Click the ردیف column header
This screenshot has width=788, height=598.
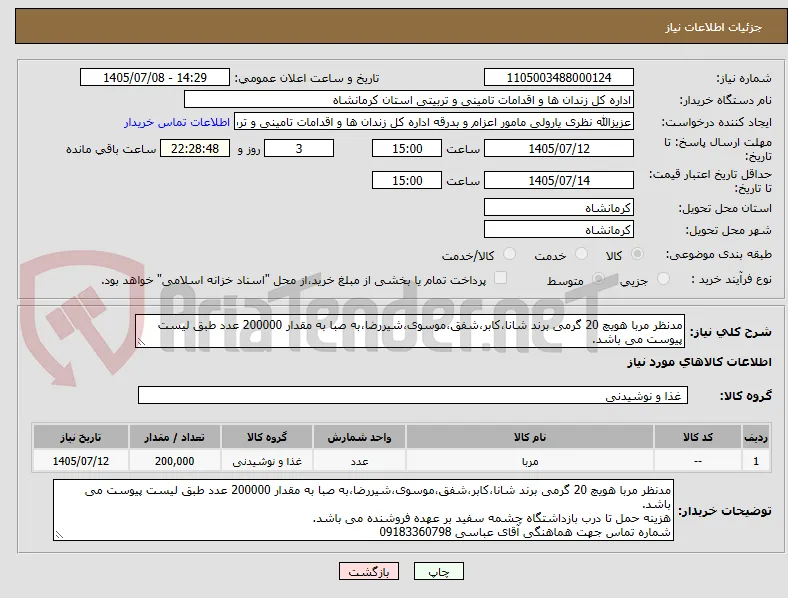pos(755,437)
